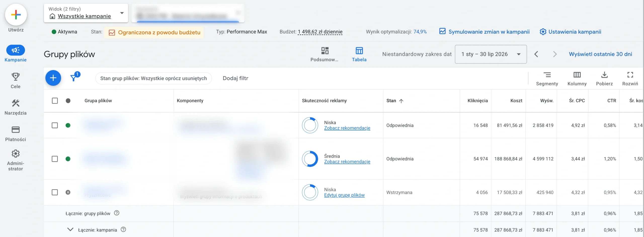
Task: Click paused status icon of Wstrzymana row
Action: tap(68, 192)
